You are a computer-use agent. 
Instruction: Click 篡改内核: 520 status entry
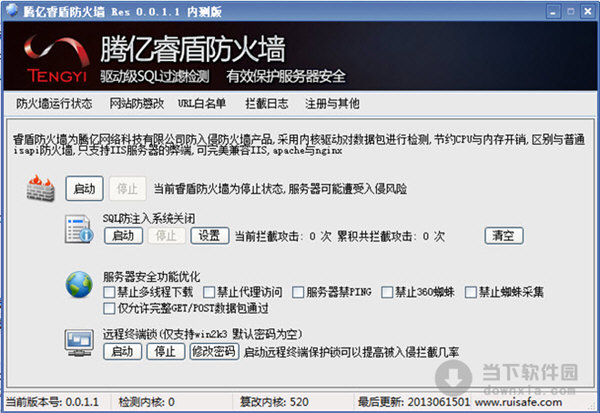tap(274, 402)
